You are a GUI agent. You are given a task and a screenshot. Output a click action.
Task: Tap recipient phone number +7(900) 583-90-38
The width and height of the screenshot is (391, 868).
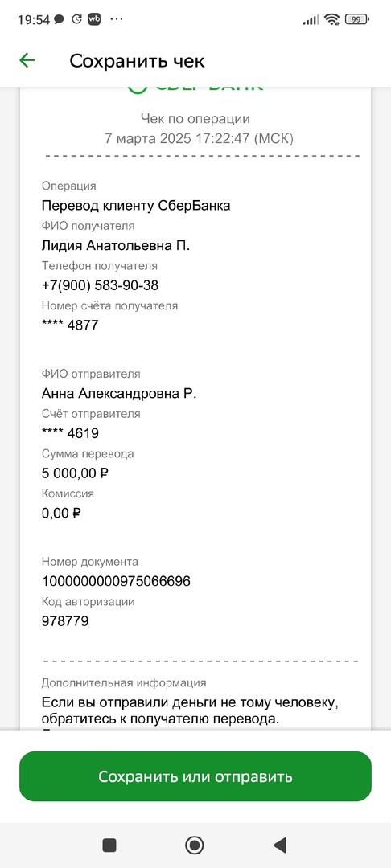(101, 285)
